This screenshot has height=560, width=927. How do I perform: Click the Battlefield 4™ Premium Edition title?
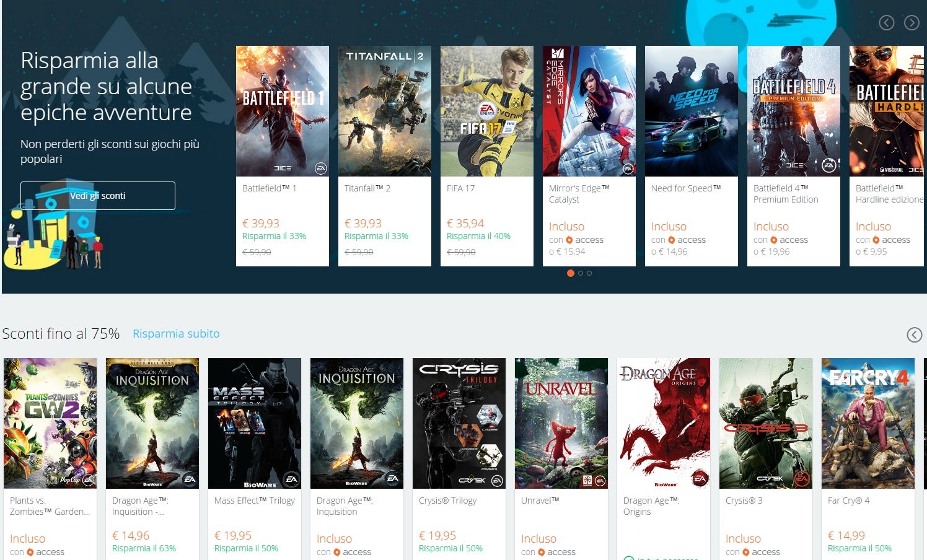point(786,194)
